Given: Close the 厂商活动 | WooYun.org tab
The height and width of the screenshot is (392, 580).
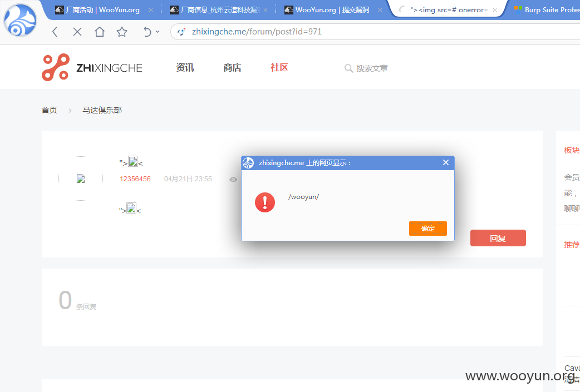Looking at the screenshot, I should click(151, 11).
